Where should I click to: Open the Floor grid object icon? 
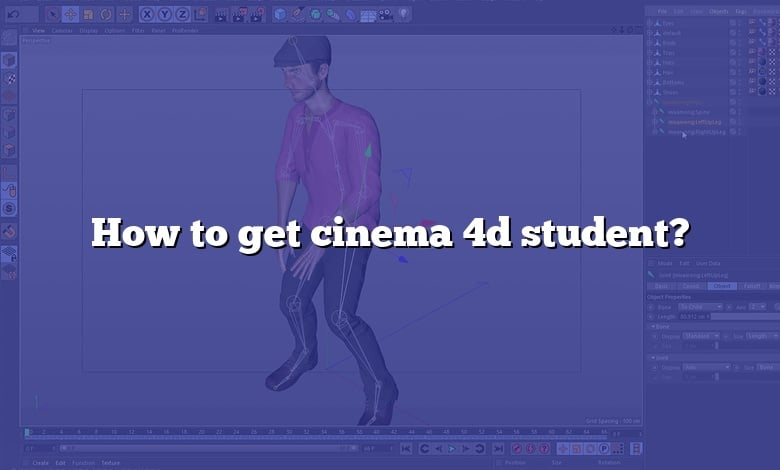pyautogui.click(x=368, y=15)
